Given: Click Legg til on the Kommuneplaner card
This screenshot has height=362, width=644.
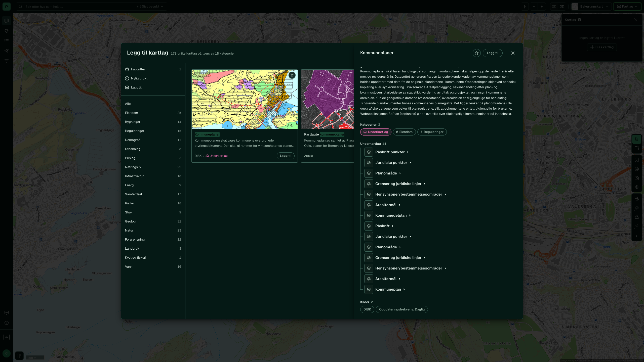Looking at the screenshot, I should tap(286, 156).
